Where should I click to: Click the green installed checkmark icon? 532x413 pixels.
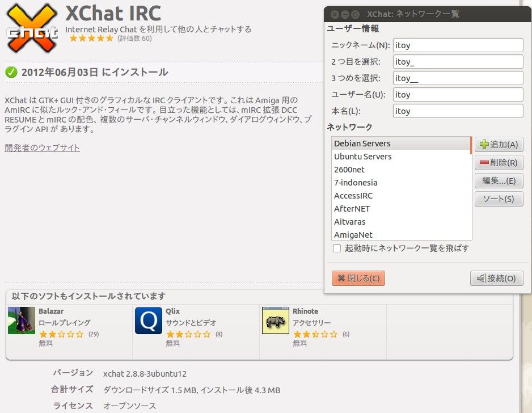11,72
